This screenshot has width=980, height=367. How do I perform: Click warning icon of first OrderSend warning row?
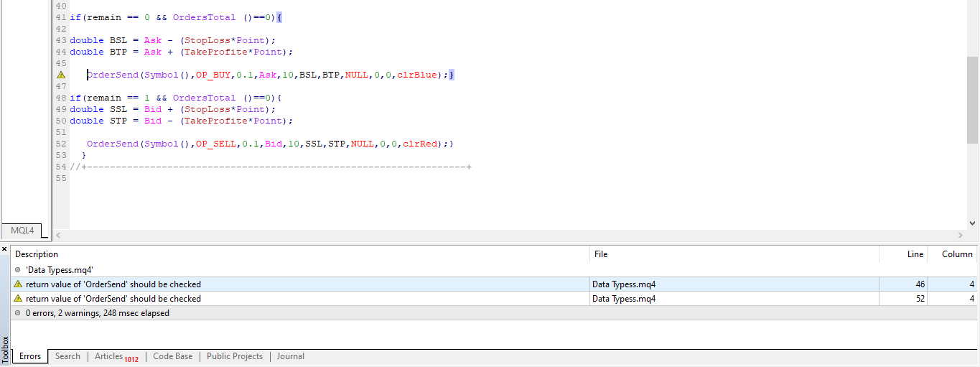tap(18, 284)
